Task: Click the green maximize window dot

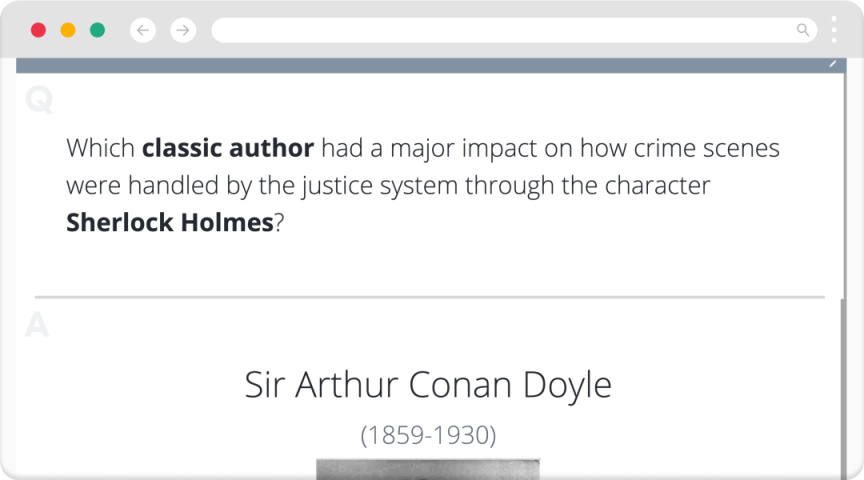Action: pos(97,30)
